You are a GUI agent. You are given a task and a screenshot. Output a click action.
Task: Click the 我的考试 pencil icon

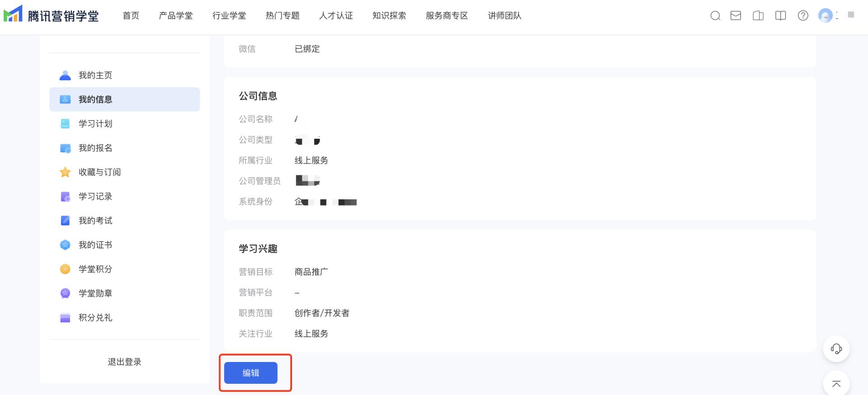pyautogui.click(x=65, y=221)
